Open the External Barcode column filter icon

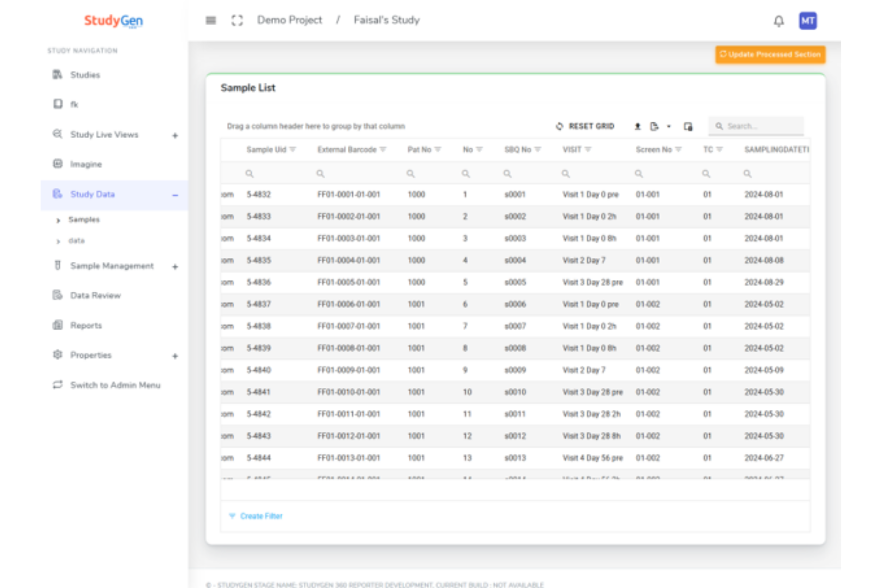coord(383,150)
